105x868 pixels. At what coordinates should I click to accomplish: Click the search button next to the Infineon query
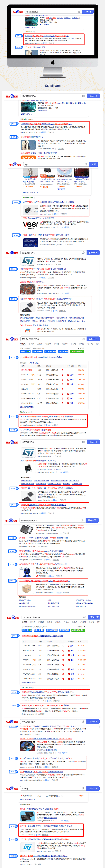pos(92,520)
